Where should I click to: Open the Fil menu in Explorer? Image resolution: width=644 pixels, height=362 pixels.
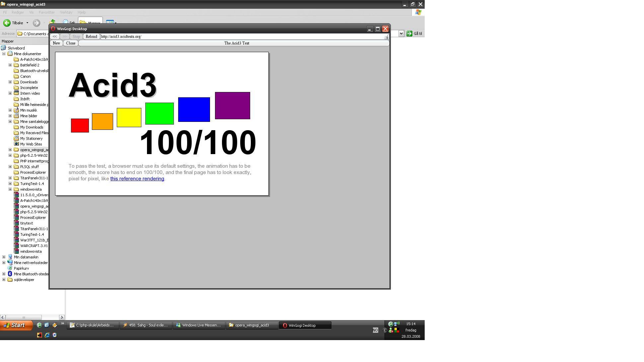(x=5, y=12)
